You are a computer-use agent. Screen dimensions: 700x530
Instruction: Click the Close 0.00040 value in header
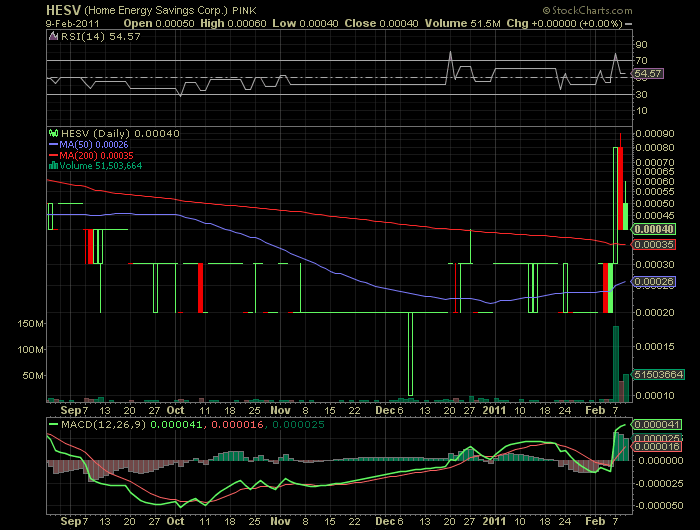coord(381,24)
